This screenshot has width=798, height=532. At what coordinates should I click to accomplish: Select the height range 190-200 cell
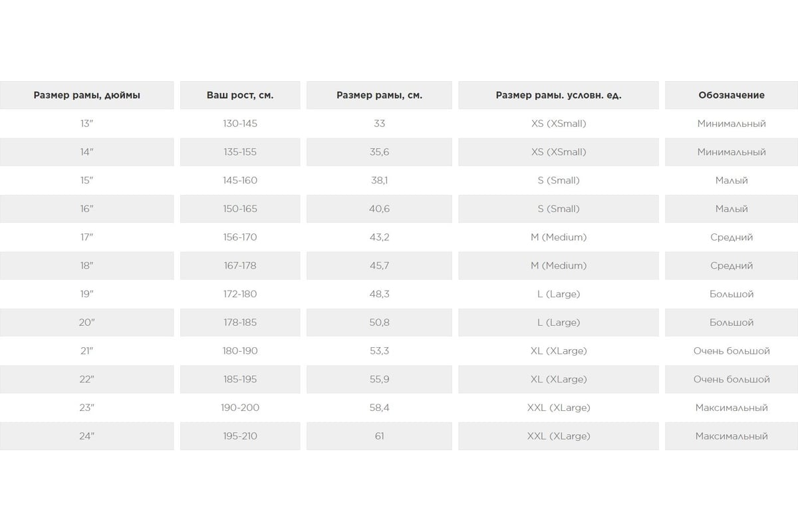(x=240, y=408)
